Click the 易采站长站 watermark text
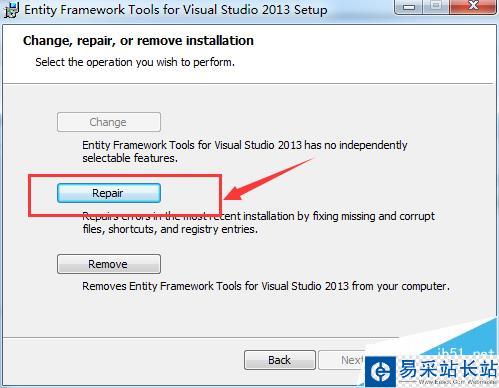 tap(448, 369)
